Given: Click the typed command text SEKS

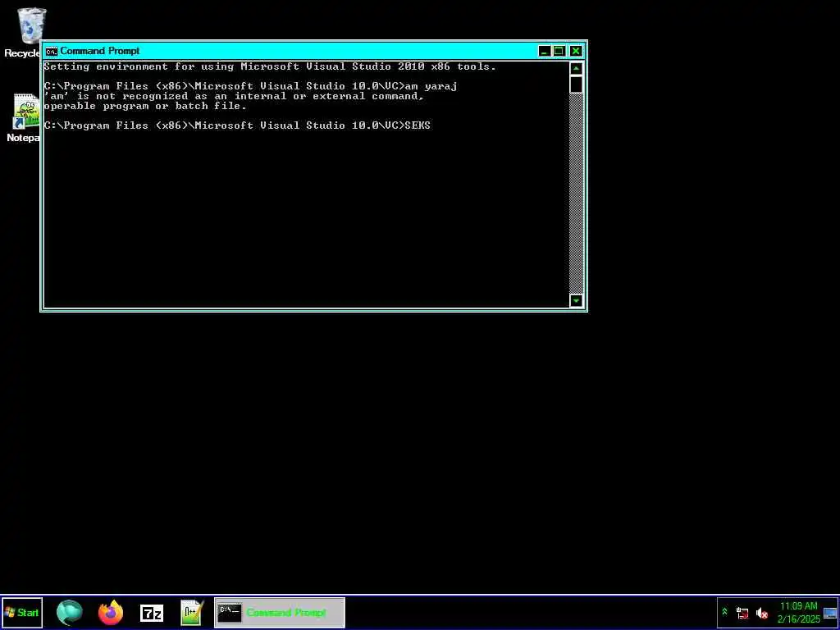Looking at the screenshot, I should tap(418, 126).
